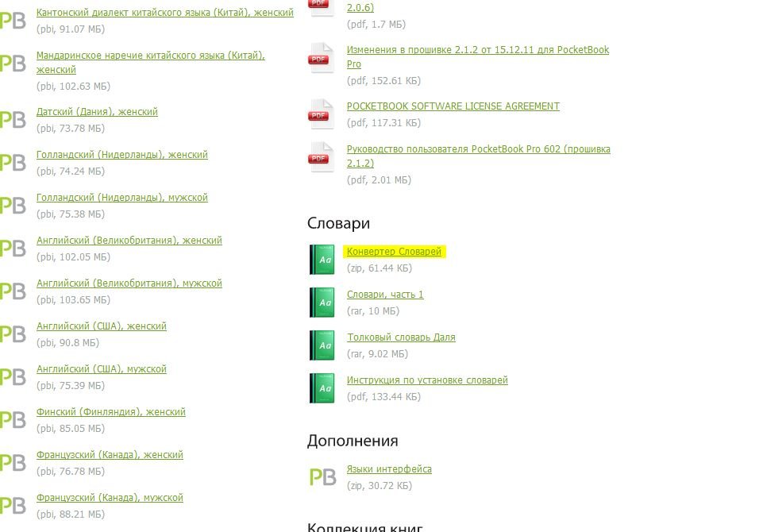Screen dimensions: 763x532
Task: Download Словари, часть 1 archive
Action: coord(385,295)
